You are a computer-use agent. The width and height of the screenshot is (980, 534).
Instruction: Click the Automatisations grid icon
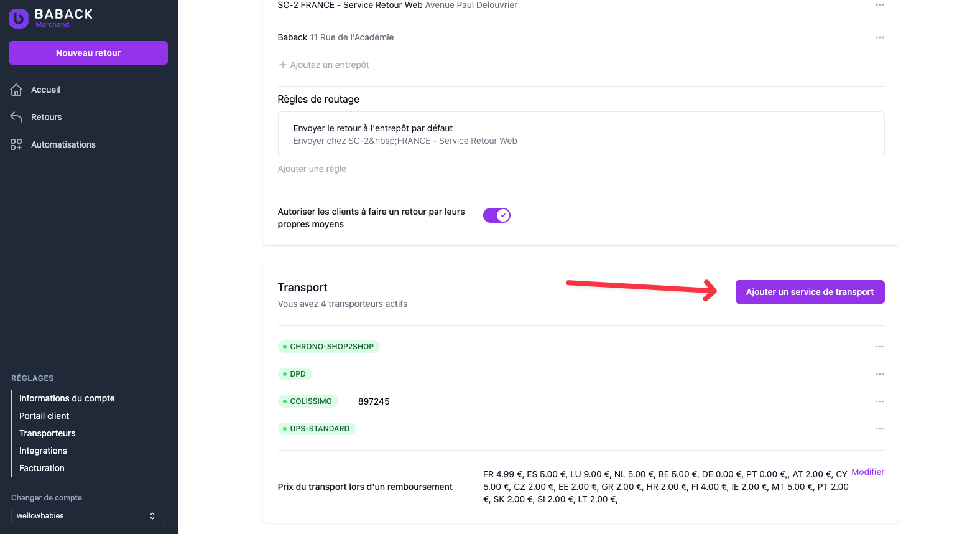16,144
